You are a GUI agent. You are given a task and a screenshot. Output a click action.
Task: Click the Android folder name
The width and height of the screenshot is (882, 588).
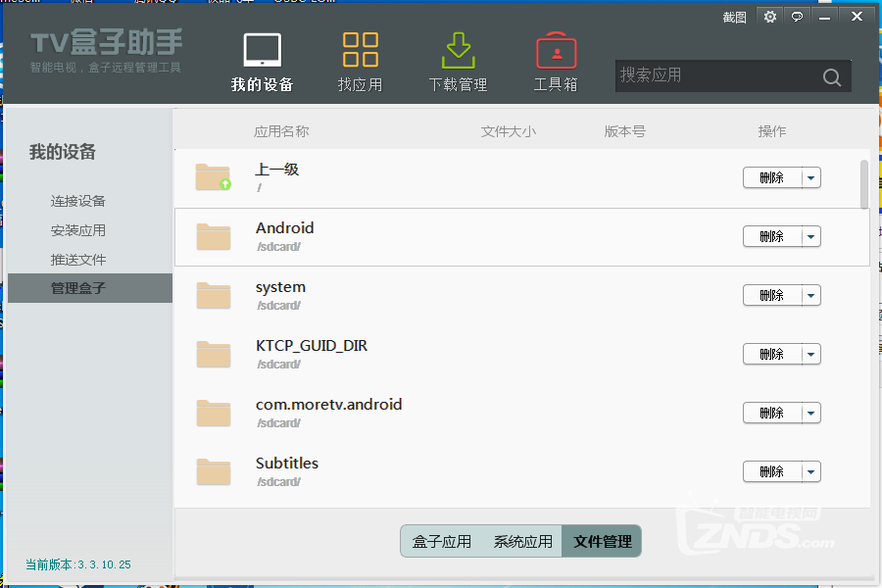coord(284,228)
